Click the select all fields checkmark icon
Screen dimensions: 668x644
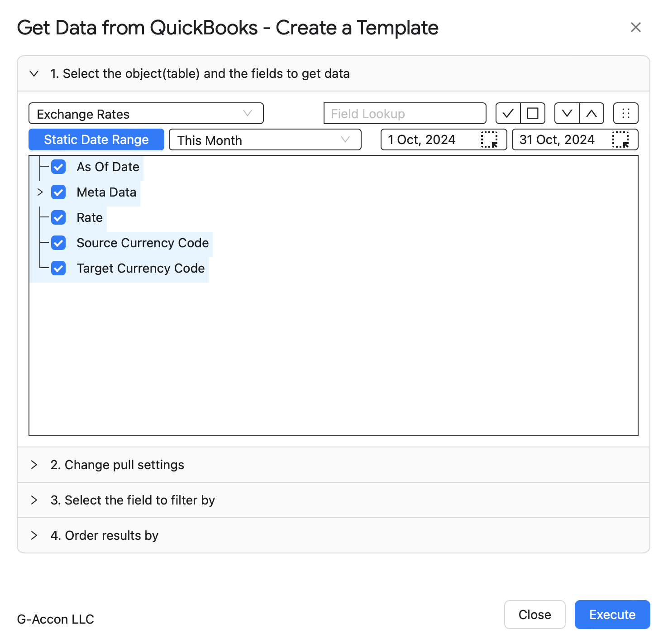point(508,113)
